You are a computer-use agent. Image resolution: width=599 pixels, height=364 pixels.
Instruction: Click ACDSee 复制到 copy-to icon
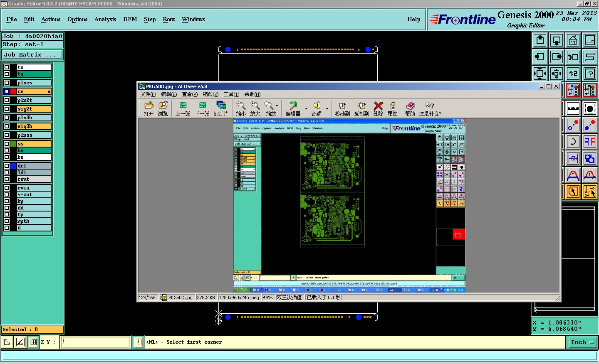pos(362,108)
